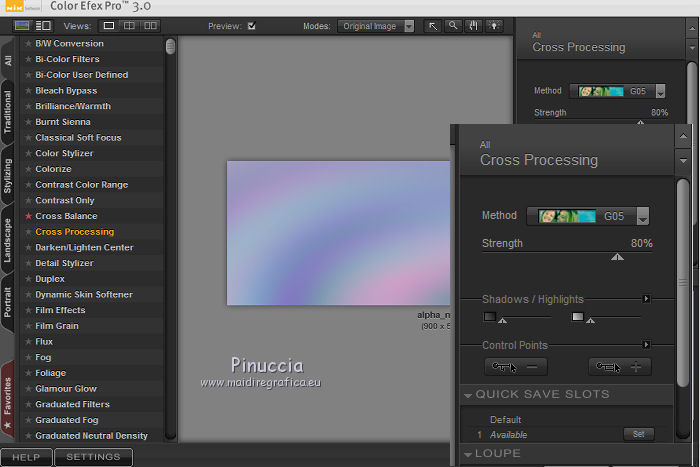Show filter list with preview layout icon

coord(43,26)
